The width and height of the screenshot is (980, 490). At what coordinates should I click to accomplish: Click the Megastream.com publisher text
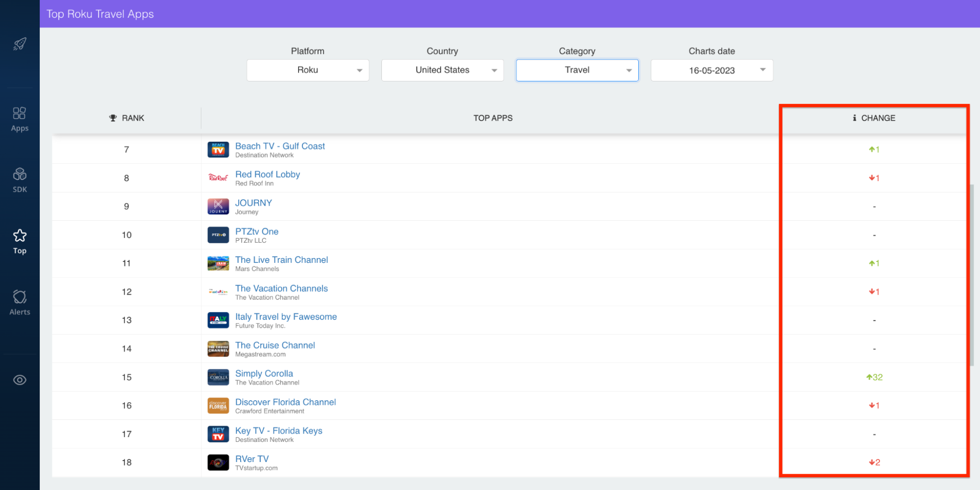point(260,355)
